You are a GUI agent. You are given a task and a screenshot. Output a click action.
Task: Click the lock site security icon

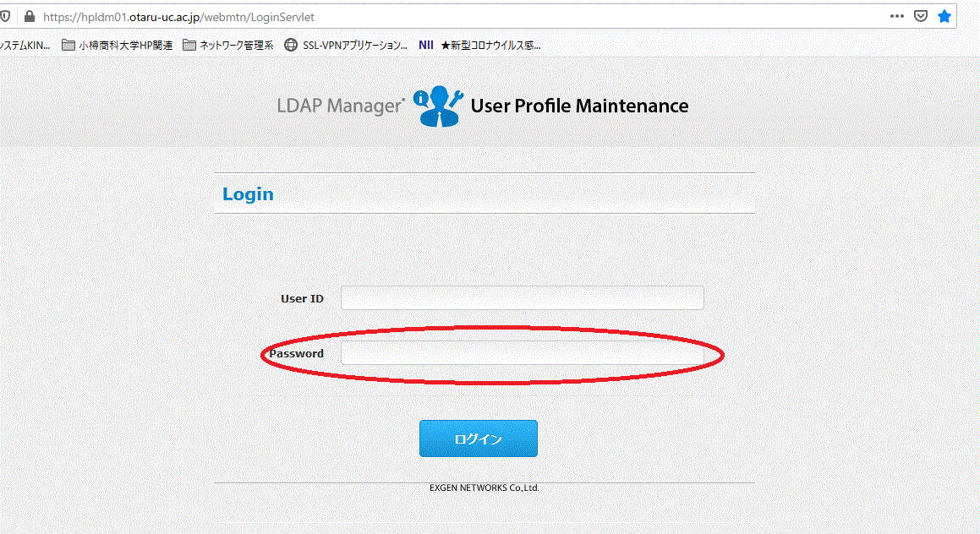[30, 16]
